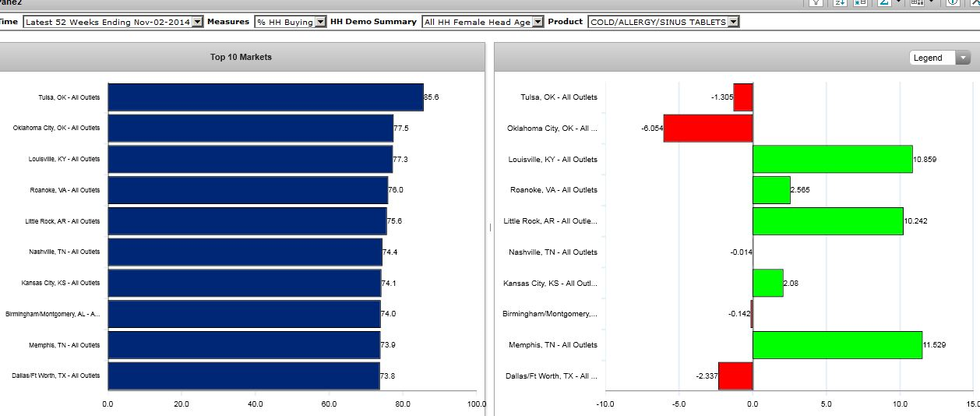Expand the Product dropdown for Cold/Allergy/Sinus Tablets

pyautogui.click(x=733, y=22)
